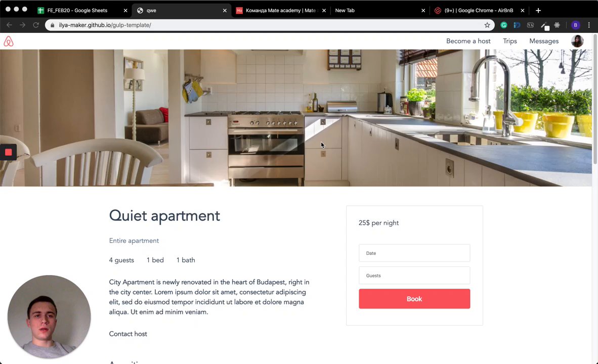Click the Airbnb logo icon
The height and width of the screenshot is (364, 598).
tap(9, 41)
